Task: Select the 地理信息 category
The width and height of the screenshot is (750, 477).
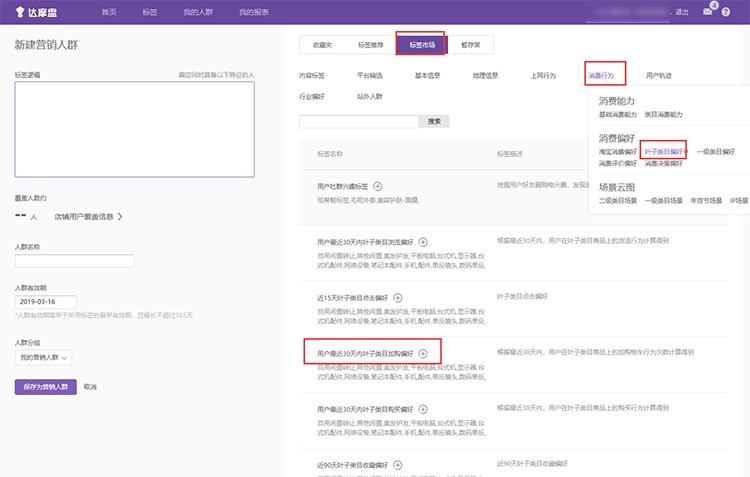Action: click(x=485, y=76)
